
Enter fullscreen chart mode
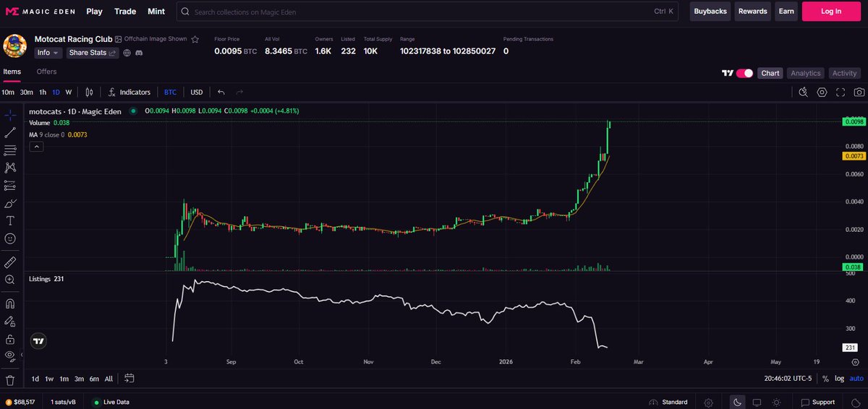pyautogui.click(x=841, y=92)
